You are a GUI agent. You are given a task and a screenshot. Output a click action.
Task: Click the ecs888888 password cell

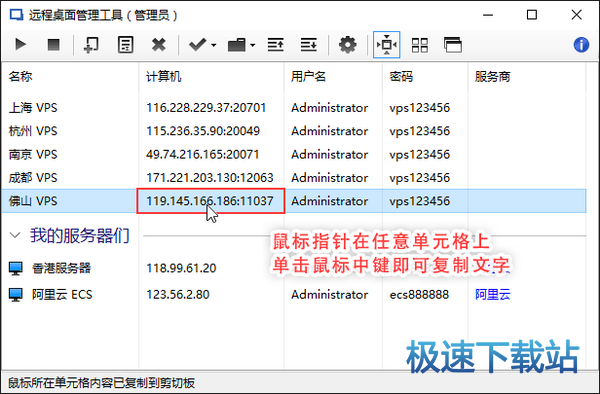(x=419, y=295)
